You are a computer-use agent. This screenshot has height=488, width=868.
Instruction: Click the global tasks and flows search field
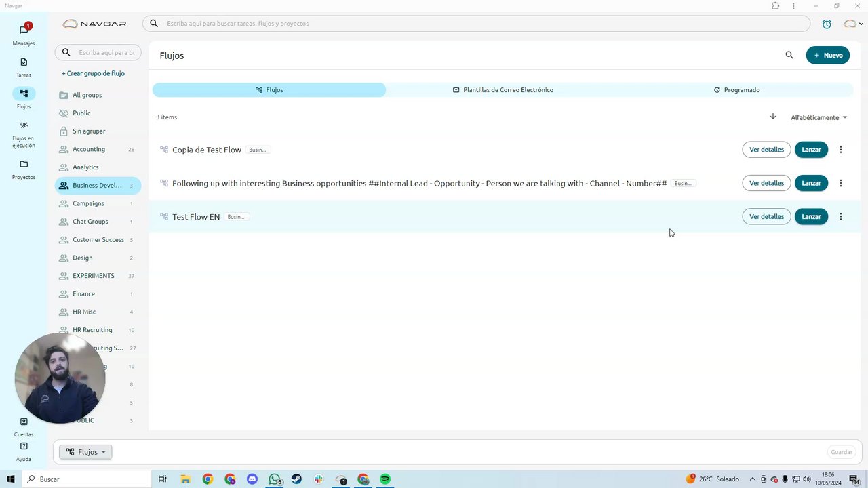point(476,24)
